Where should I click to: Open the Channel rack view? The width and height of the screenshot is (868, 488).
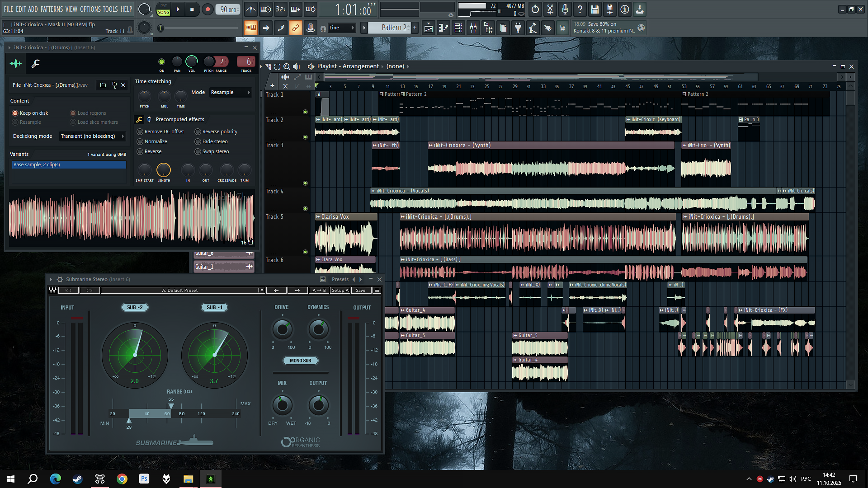tap(458, 28)
